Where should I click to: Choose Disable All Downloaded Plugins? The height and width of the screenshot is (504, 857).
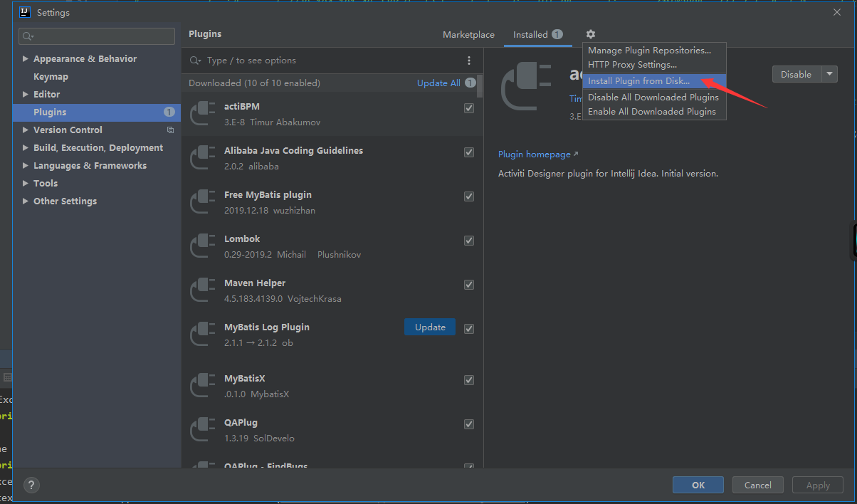654,98
